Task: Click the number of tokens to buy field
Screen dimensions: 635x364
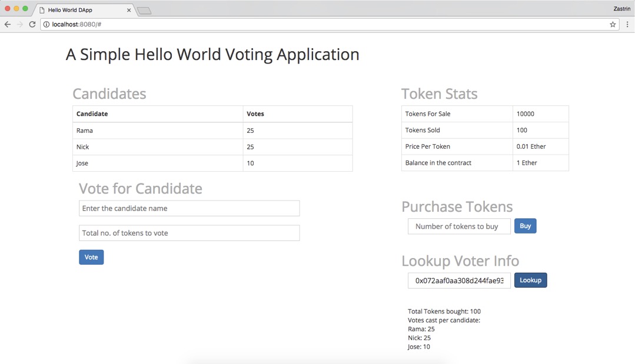Action: [x=459, y=226]
